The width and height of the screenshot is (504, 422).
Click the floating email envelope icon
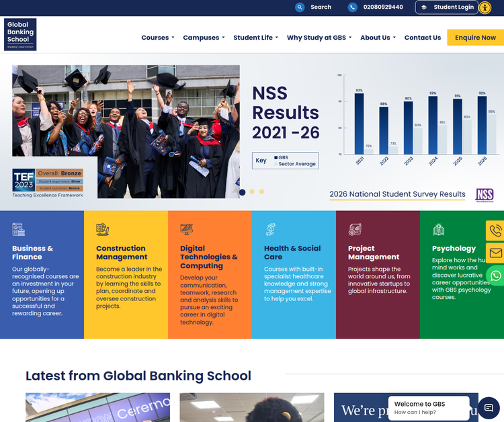495,253
